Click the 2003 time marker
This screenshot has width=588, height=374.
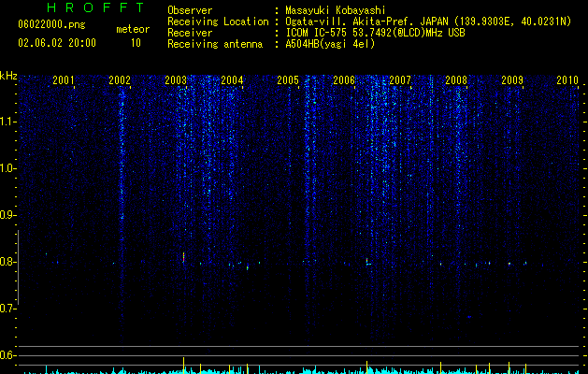click(176, 79)
